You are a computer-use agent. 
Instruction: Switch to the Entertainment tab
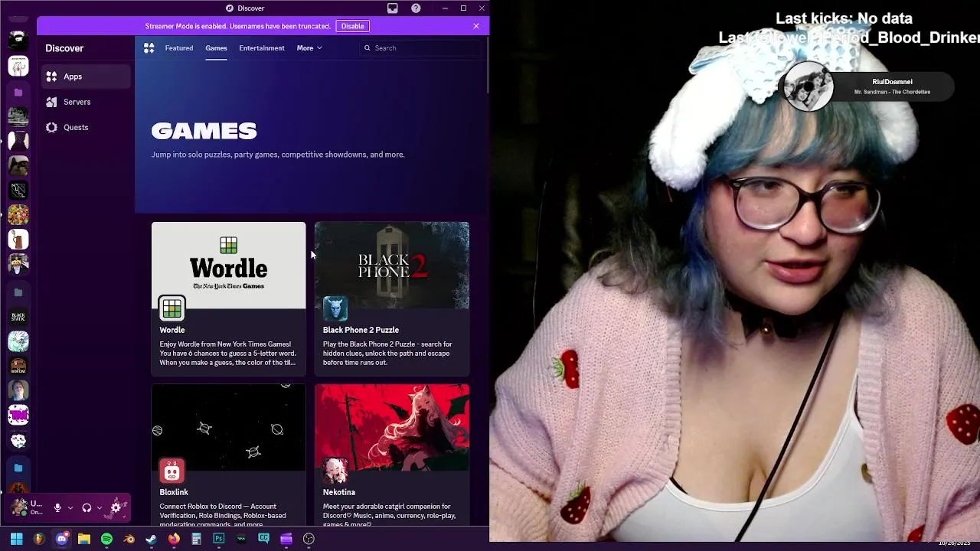point(262,48)
